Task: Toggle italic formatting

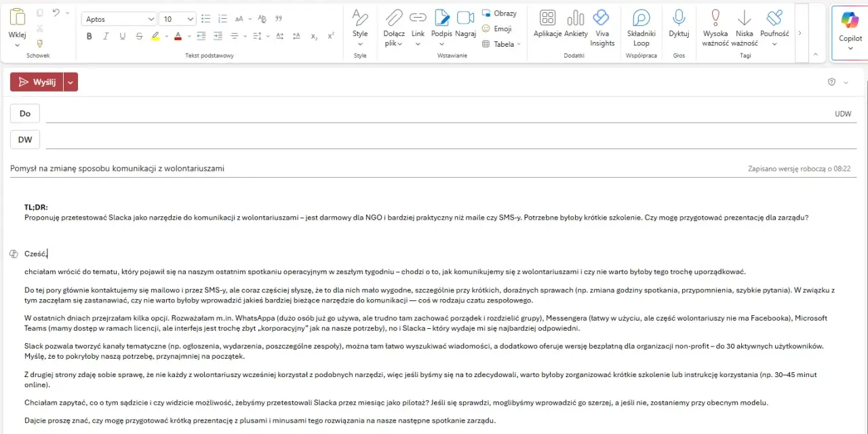Action: [106, 36]
